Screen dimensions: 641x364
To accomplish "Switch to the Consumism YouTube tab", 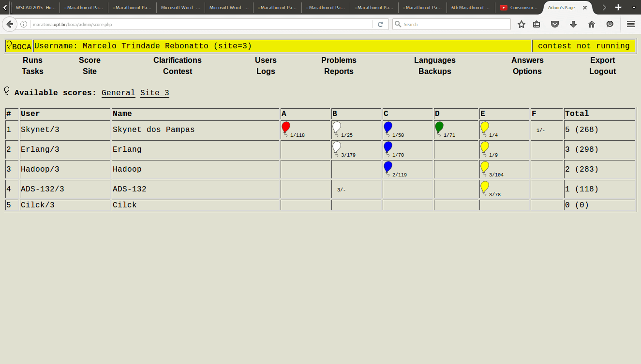I will [x=519, y=8].
